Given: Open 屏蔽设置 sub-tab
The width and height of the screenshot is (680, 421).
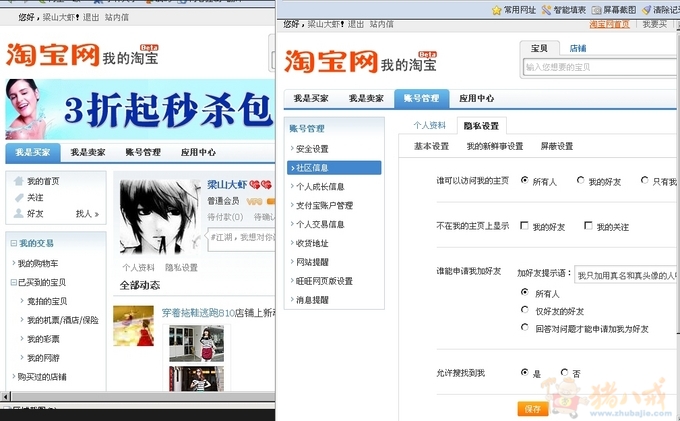Looking at the screenshot, I should pos(557,146).
